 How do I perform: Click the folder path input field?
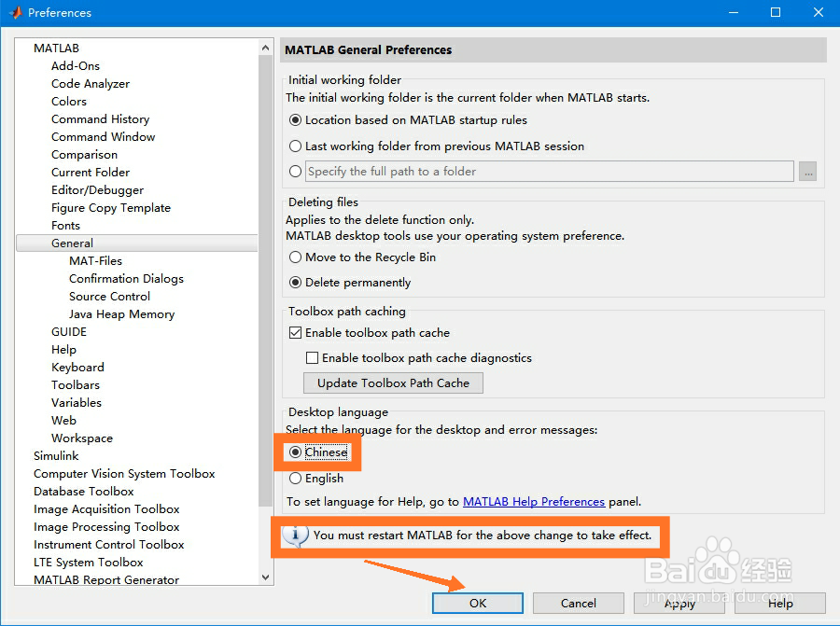tap(550, 172)
